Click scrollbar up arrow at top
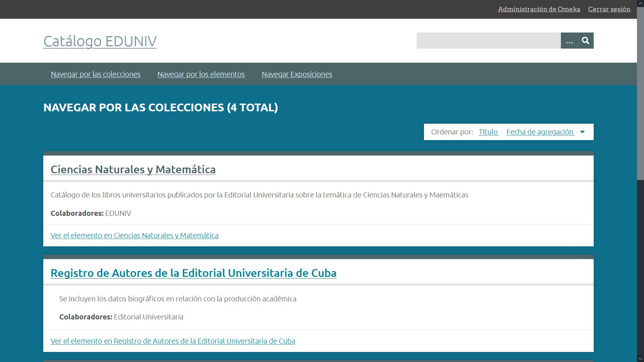The image size is (644, 362). (x=640, y=3)
